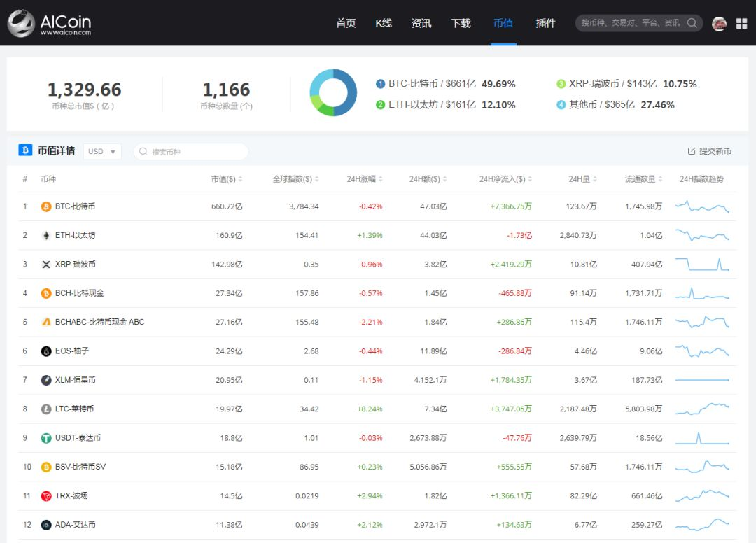Focus the 搜索币种 search field
This screenshot has height=543, width=756.
[x=191, y=151]
